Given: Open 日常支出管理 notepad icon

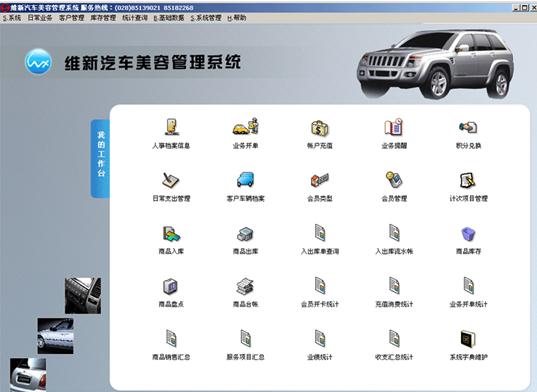Looking at the screenshot, I should 171,180.
